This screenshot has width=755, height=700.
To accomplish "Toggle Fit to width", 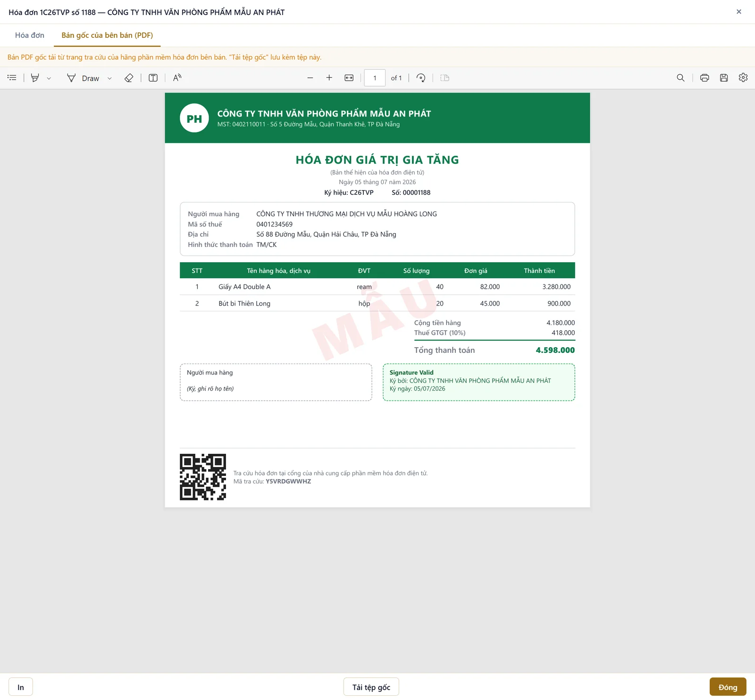I will pos(349,78).
